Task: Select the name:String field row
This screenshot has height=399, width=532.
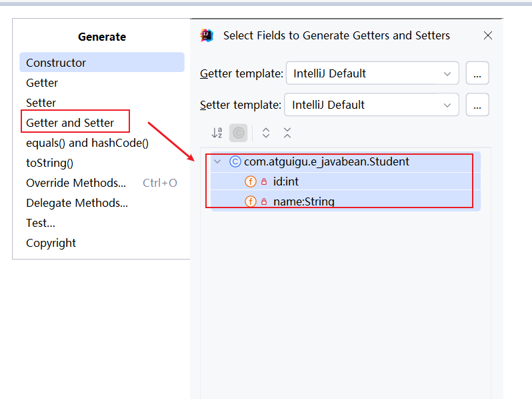Action: click(303, 202)
